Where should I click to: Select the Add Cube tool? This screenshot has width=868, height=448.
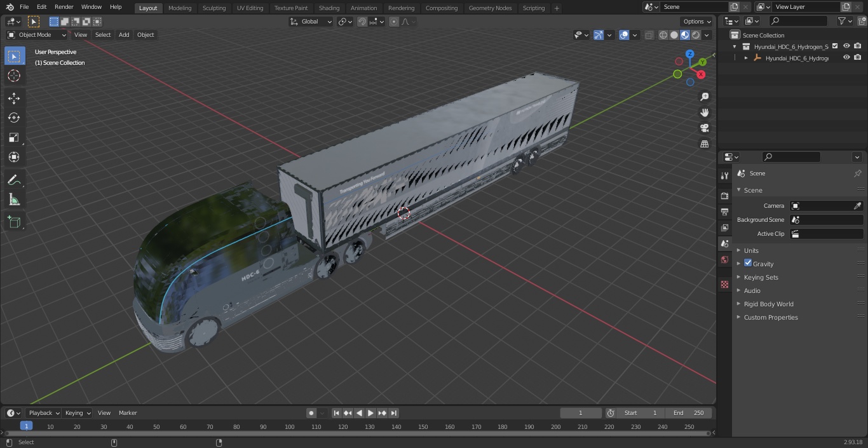pyautogui.click(x=14, y=222)
